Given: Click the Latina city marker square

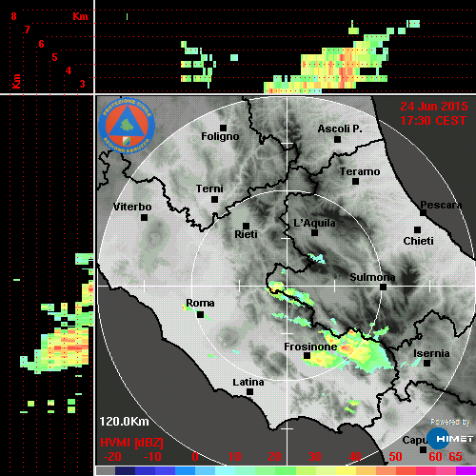Looking at the screenshot, I should point(249,392).
